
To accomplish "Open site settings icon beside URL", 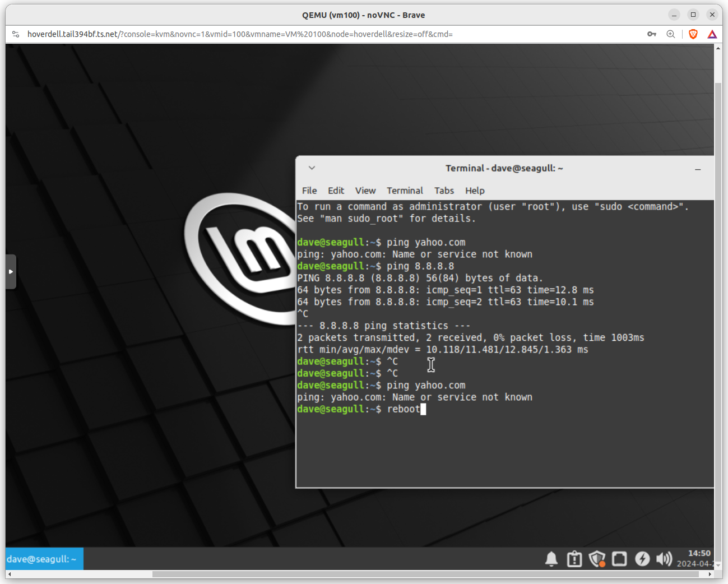I will (x=16, y=34).
